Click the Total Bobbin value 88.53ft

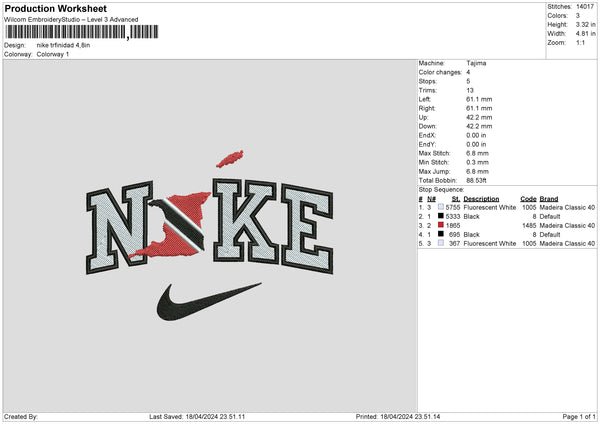click(x=476, y=181)
